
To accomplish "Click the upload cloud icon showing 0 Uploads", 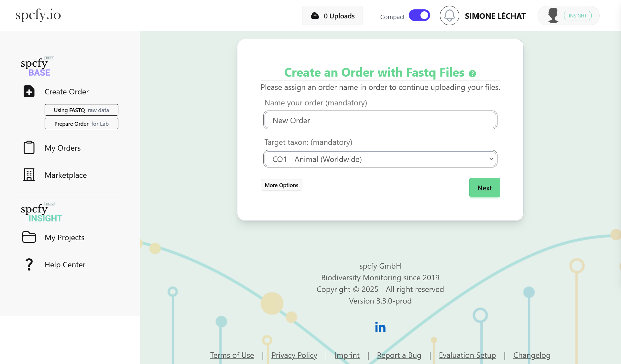I will [315, 15].
